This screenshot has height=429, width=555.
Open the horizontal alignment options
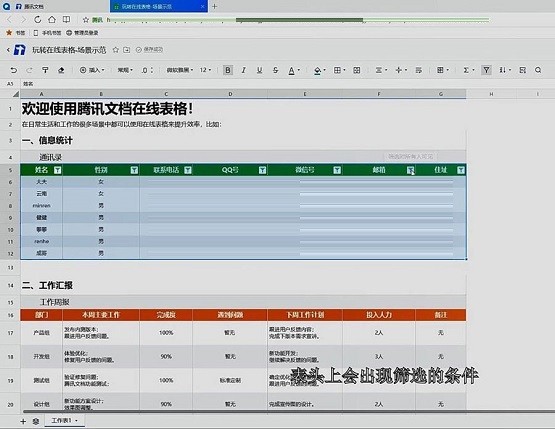[x=381, y=70]
